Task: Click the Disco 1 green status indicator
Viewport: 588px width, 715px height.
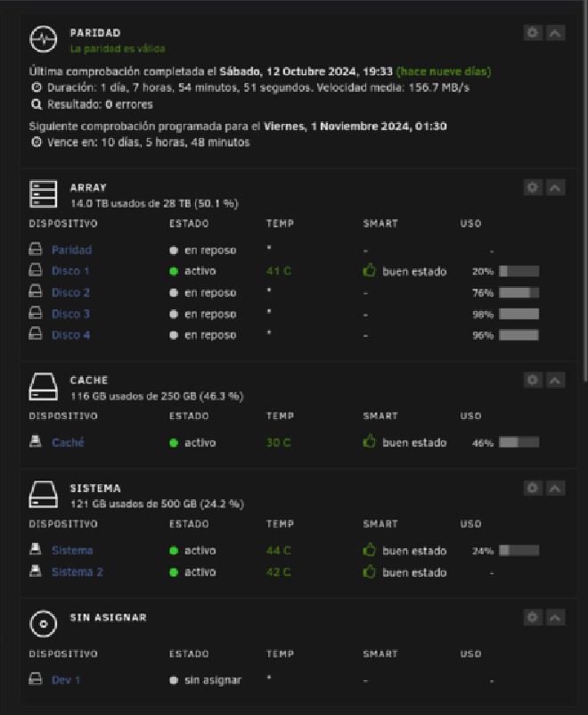Action: [174, 271]
